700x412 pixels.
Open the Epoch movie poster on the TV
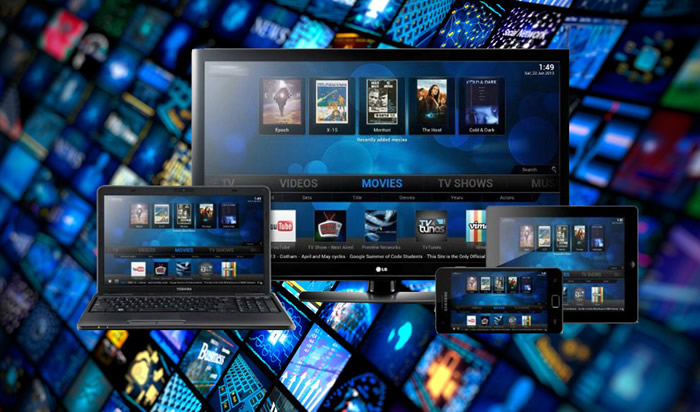coord(282,102)
